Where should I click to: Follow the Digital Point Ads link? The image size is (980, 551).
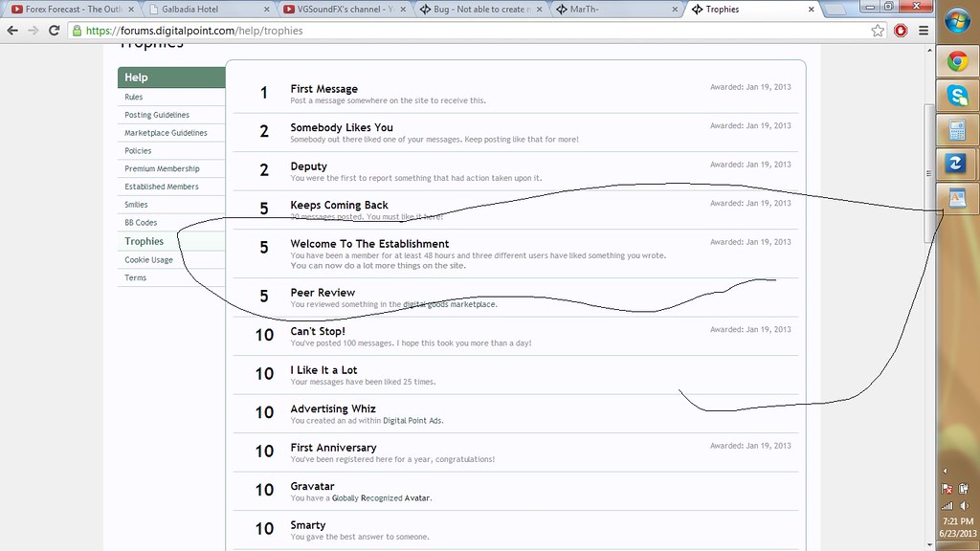412,421
